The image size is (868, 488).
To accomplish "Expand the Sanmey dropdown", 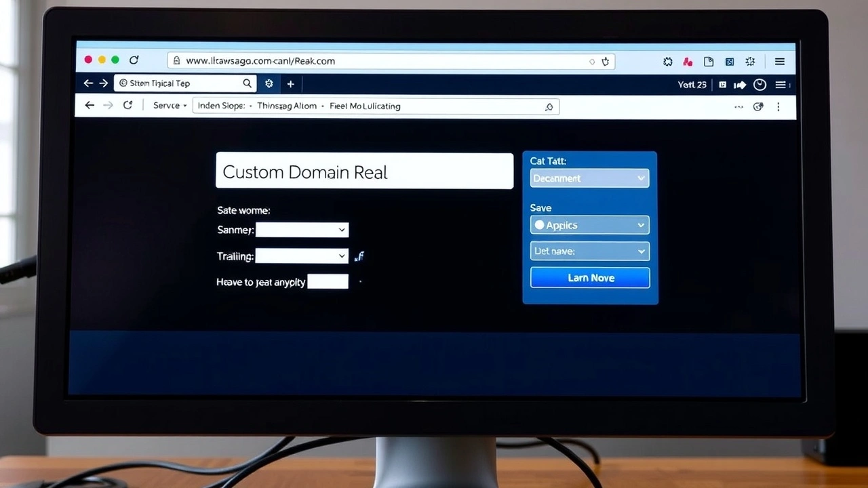I will point(302,230).
